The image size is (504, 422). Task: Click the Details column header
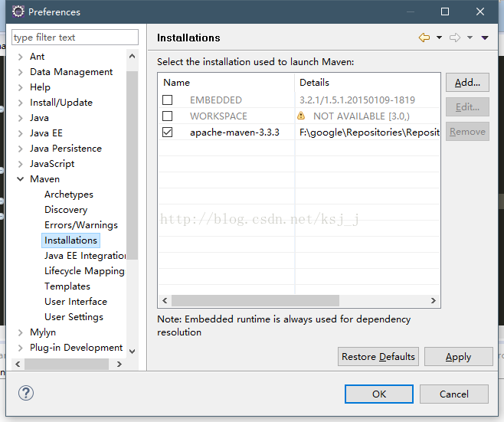click(x=368, y=83)
